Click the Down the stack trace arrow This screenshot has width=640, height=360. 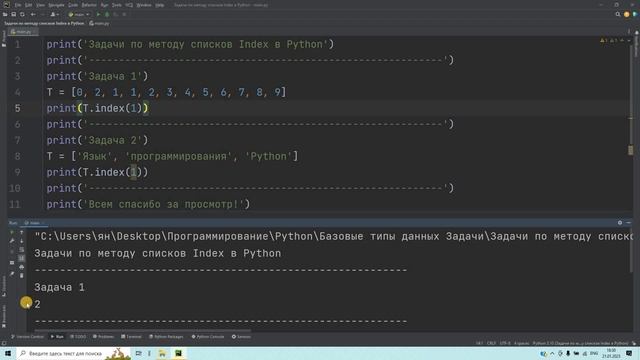click(22, 241)
